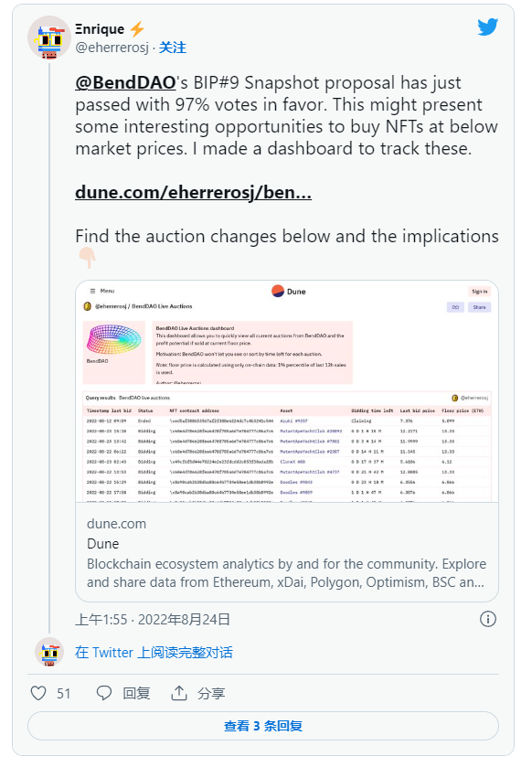Screen dimensions: 532x767
Task: Click the Twitter bird logo
Action: [487, 27]
